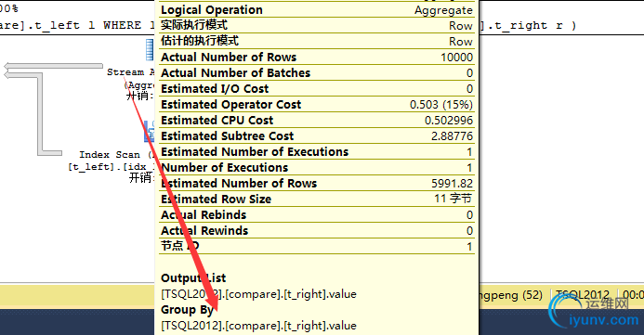Click the 2.88776 subtree cost value

[452, 135]
